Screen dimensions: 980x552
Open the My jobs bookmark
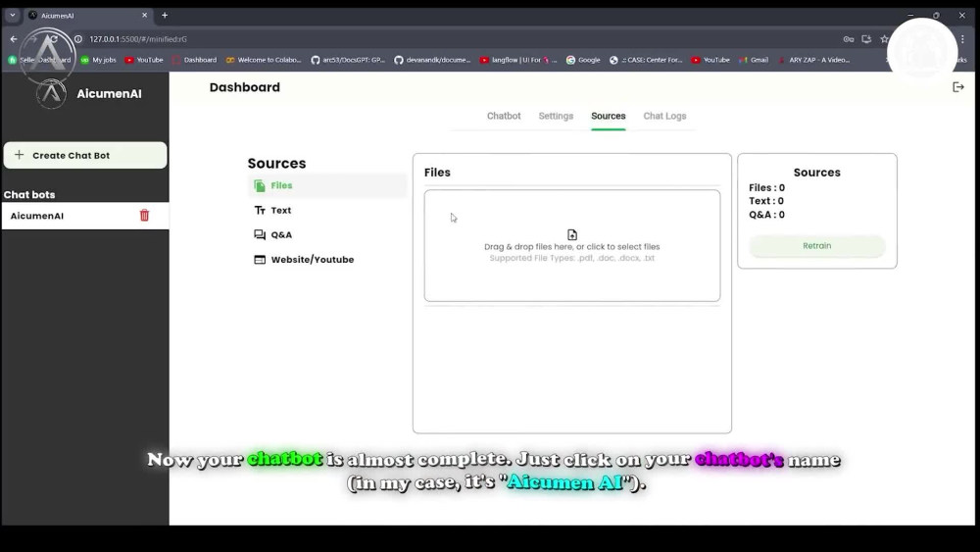(x=99, y=60)
